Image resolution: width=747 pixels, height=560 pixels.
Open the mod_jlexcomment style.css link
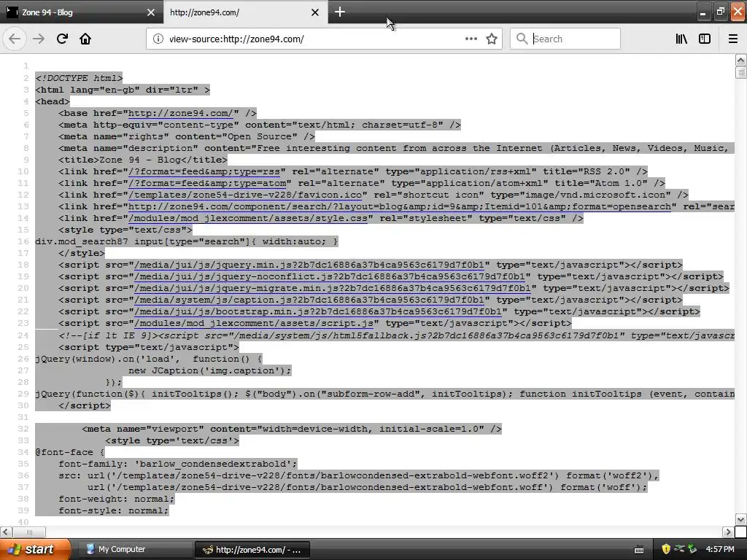[x=248, y=218]
